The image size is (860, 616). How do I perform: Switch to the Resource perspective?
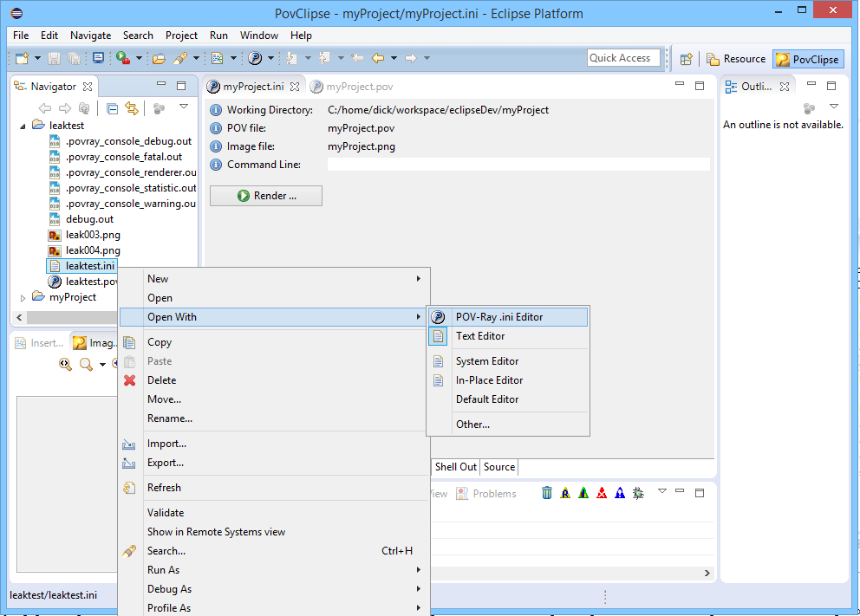pos(736,59)
